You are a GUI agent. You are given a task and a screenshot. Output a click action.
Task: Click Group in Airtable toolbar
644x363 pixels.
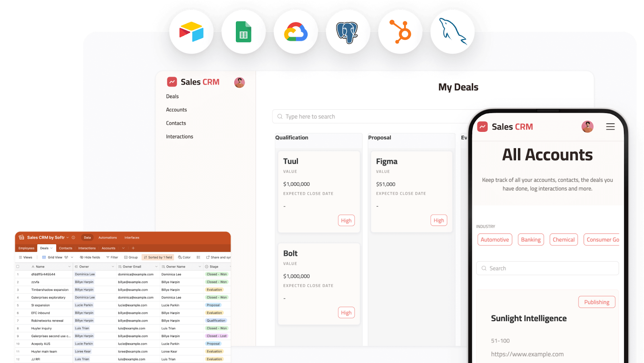click(131, 257)
